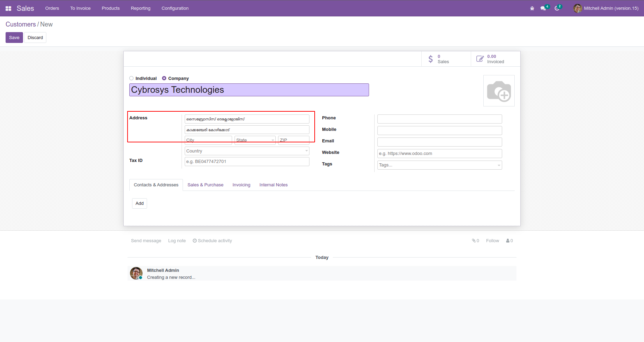Click the Website field
The image size is (644, 342).
(x=439, y=154)
